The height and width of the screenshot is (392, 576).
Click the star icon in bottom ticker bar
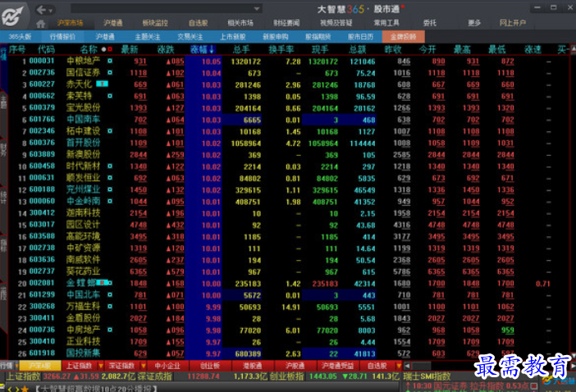pos(25,389)
